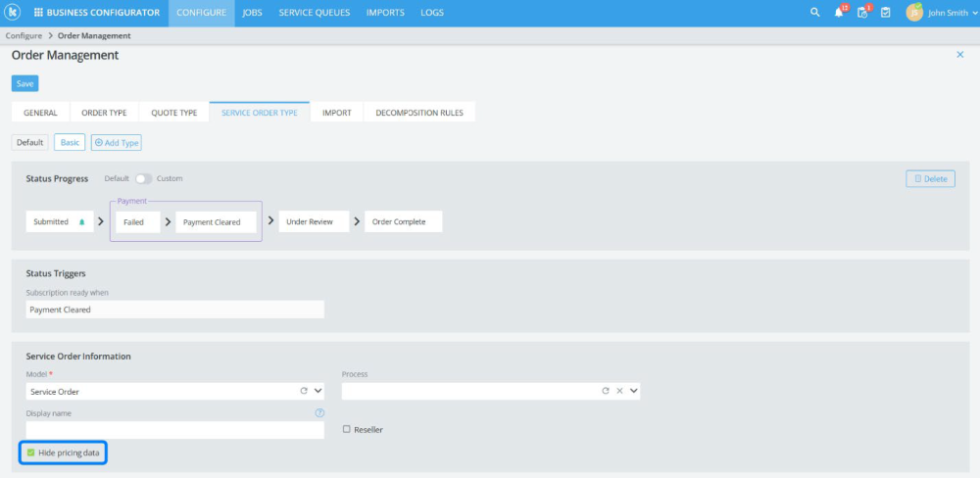Uncheck Hide pricing data checkbox
980x478 pixels.
30,453
